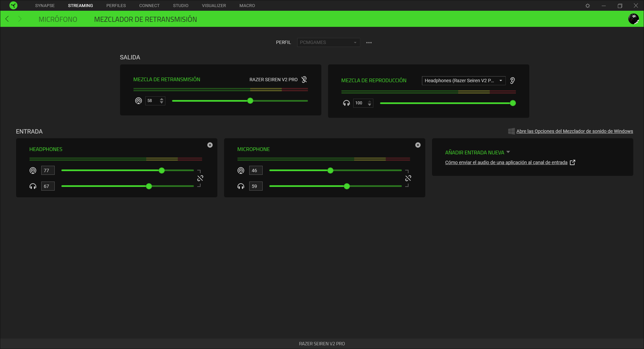Open the Headphones playback device dropdown
The image size is (644, 349).
coord(464,81)
